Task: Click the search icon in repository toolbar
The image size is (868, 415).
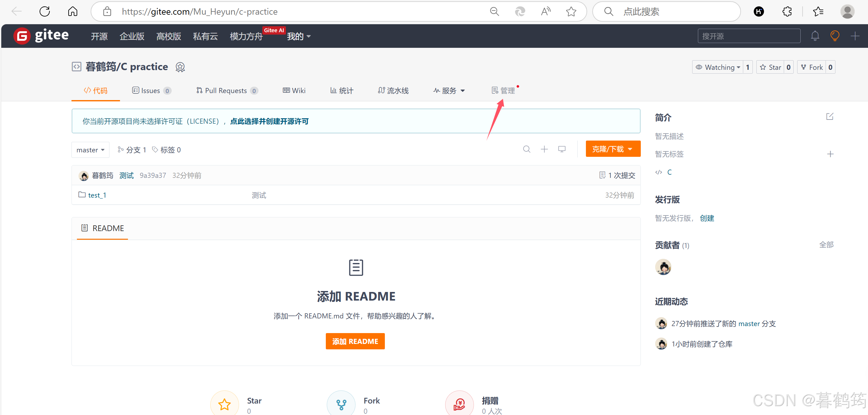Action: [x=526, y=149]
